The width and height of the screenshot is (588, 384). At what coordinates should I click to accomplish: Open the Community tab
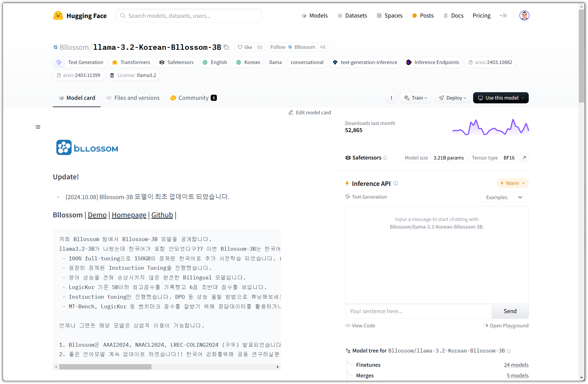click(x=193, y=98)
